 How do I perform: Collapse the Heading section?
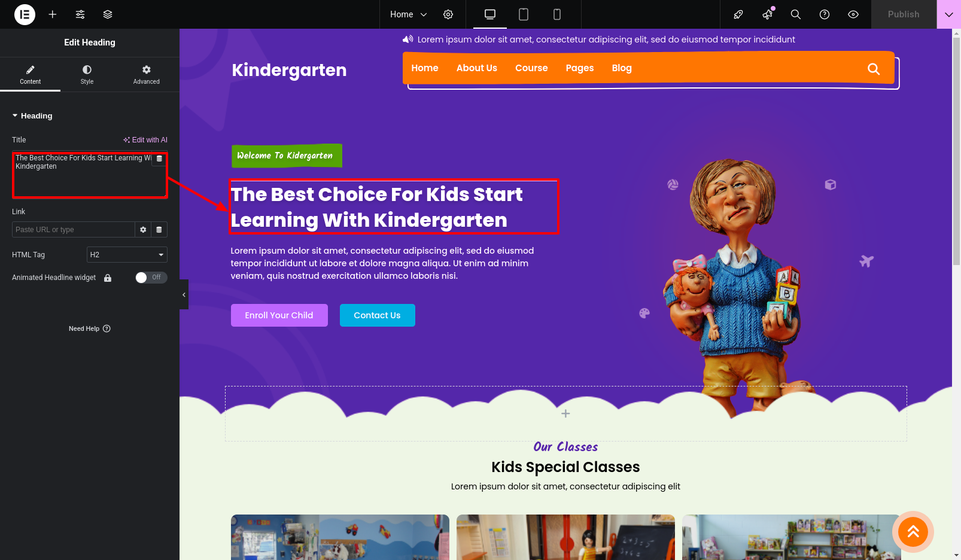pyautogui.click(x=32, y=116)
